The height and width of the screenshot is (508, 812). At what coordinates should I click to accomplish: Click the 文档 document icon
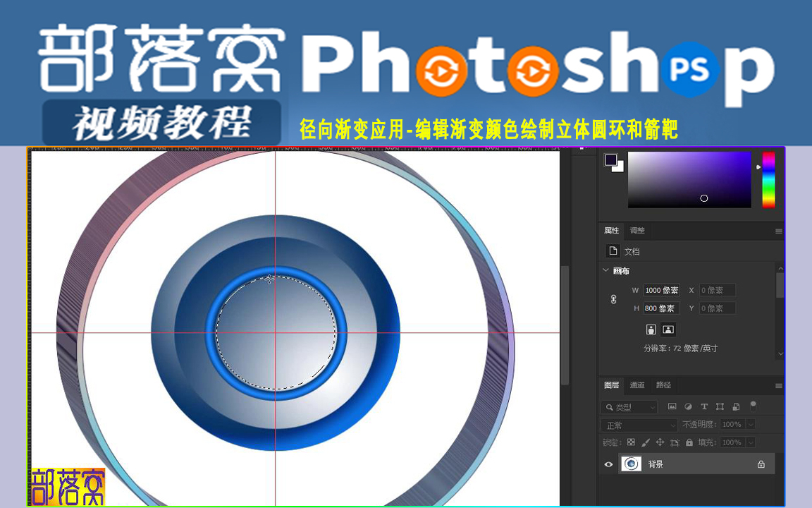[613, 251]
